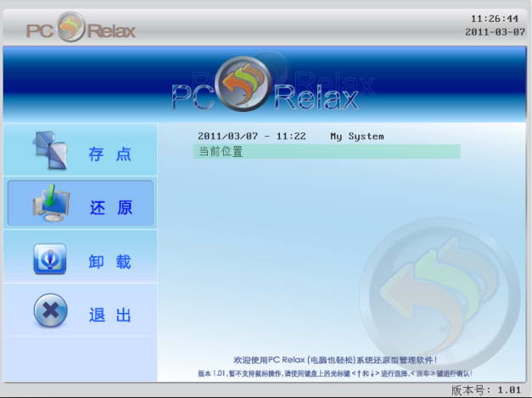Viewport: 532px width, 398px height.
Task: Click the 2011-03-07 date display
Action: pos(495,32)
